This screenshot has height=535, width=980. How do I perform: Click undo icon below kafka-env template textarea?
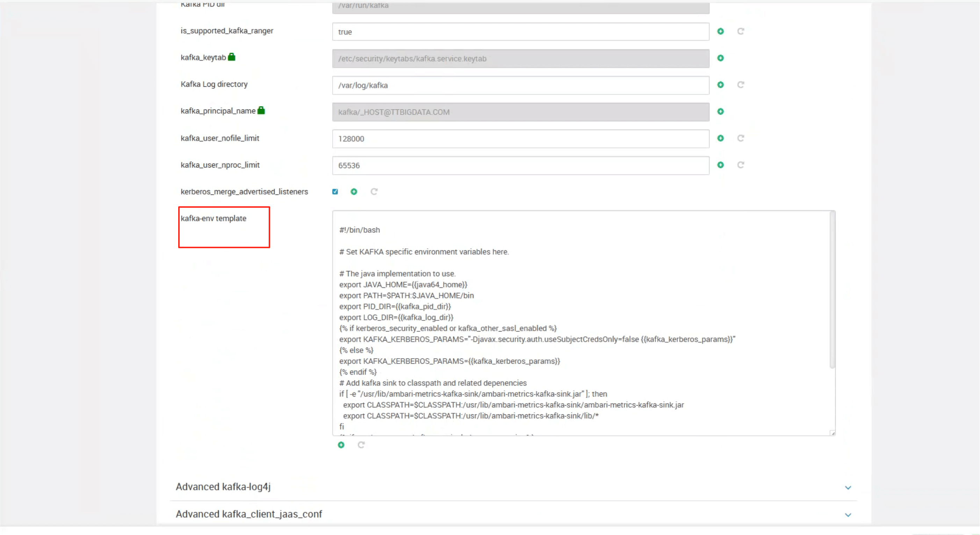[361, 445]
